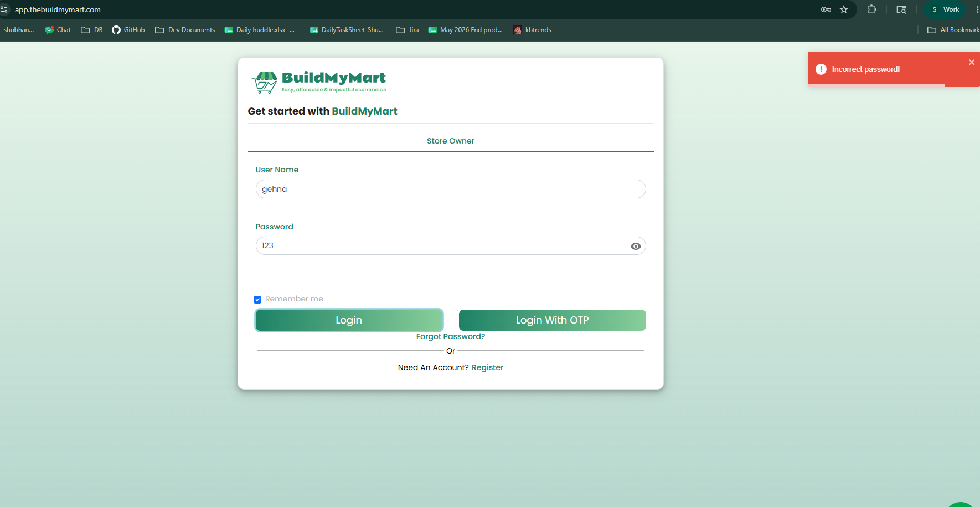Click the Need An Account? text
This screenshot has width=980, height=507.
point(433,367)
